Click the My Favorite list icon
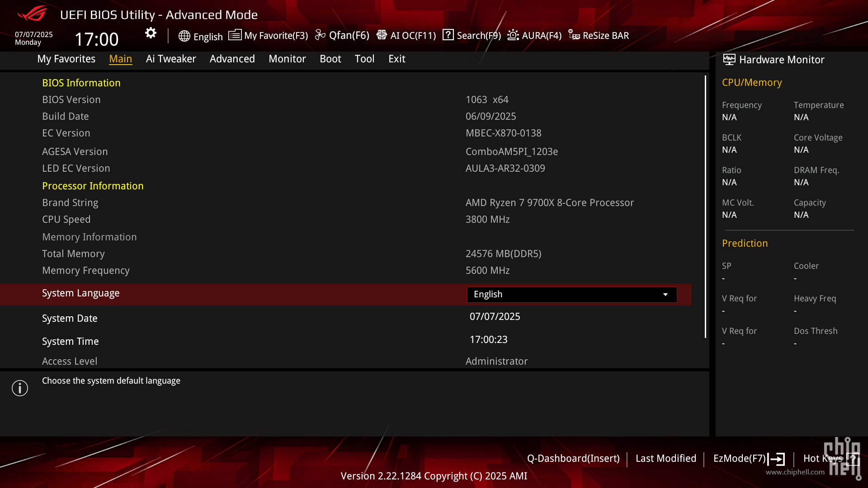The height and width of the screenshot is (488, 868). (235, 35)
